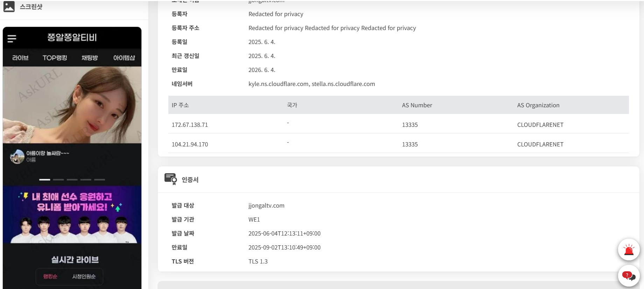Click the IP 주소 column header
This screenshot has height=289, width=644.
180,105
